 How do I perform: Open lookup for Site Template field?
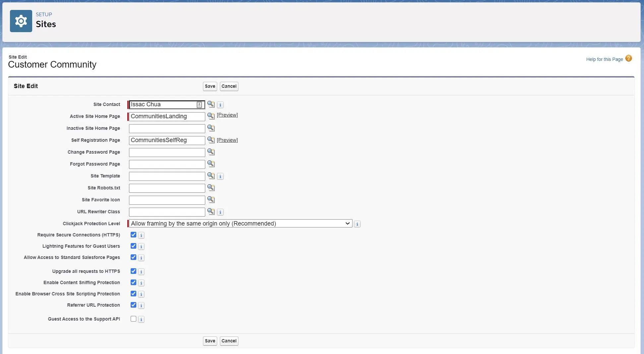click(211, 176)
